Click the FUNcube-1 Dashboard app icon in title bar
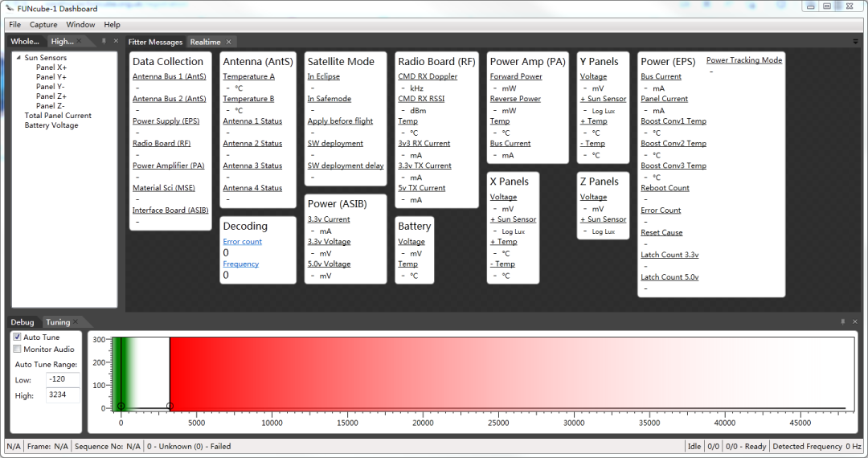Image resolution: width=868 pixels, height=458 pixels. (x=10, y=8)
